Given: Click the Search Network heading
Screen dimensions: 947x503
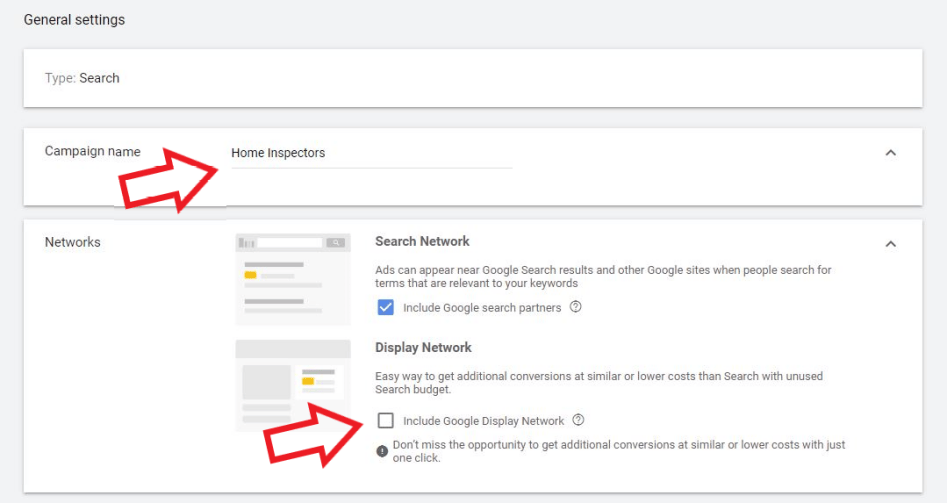Looking at the screenshot, I should click(422, 241).
